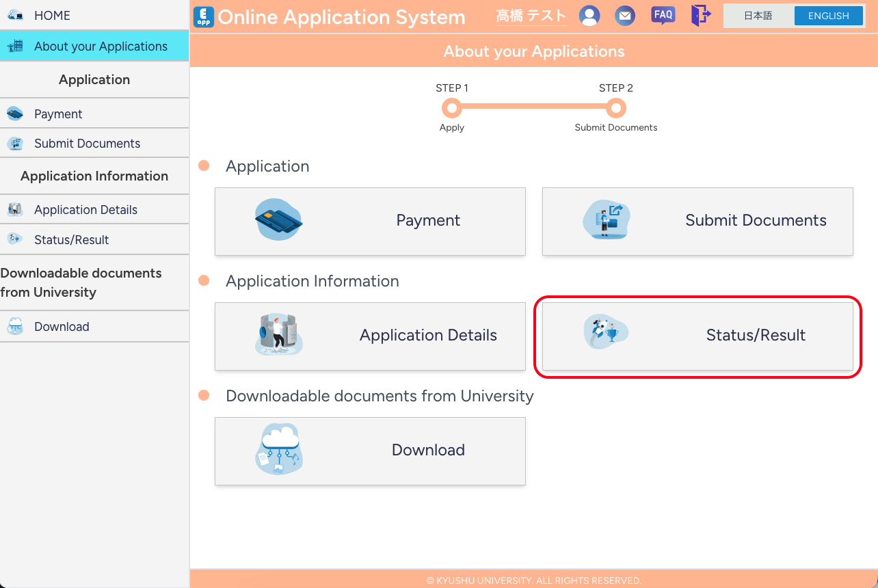Switch the interface language to 日本語

[758, 15]
